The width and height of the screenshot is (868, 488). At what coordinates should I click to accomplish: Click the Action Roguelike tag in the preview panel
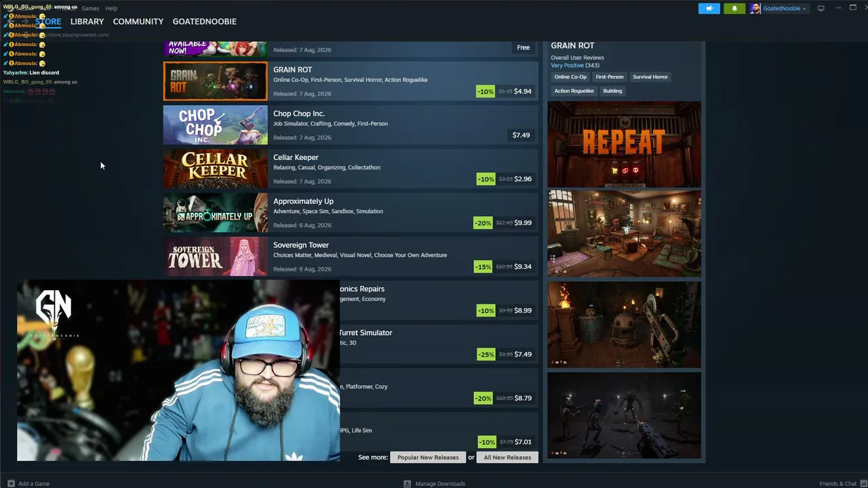click(x=574, y=91)
